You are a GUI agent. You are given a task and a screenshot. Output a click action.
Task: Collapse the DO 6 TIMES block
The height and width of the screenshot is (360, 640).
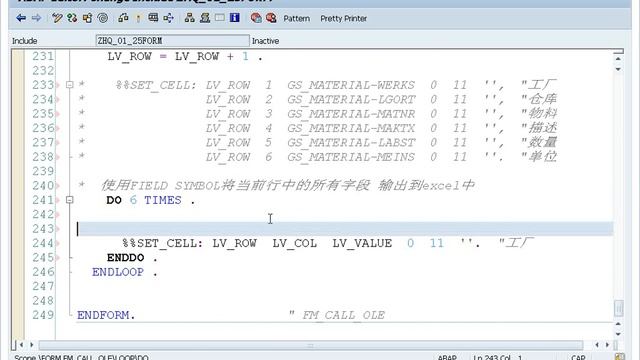click(69, 200)
